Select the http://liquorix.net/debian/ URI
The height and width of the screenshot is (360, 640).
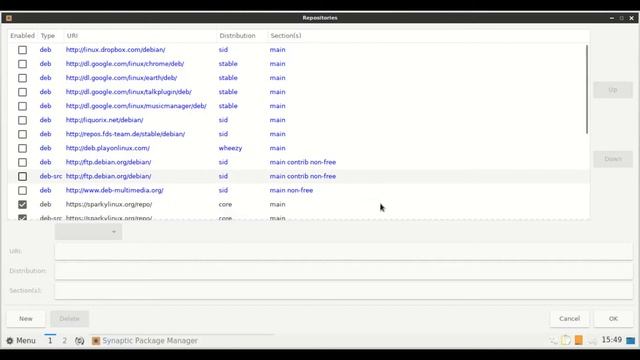104,120
